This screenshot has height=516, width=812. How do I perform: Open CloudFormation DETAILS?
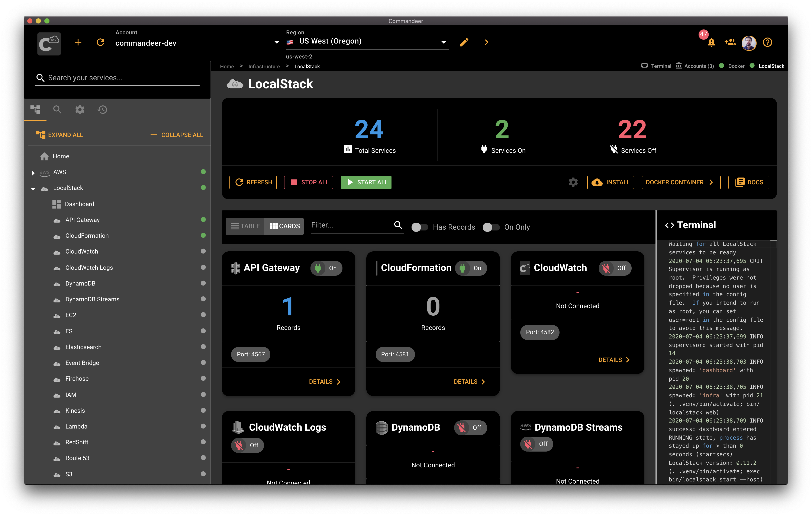coord(469,382)
